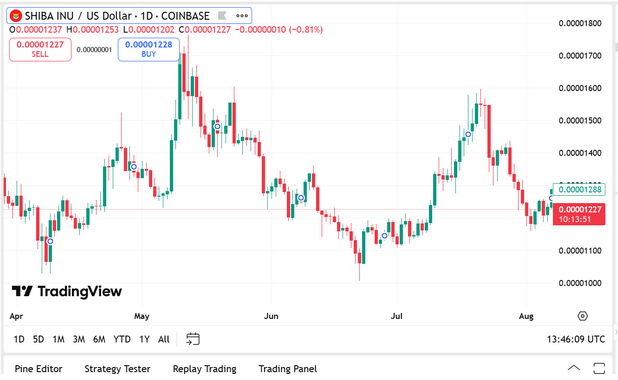This screenshot has width=618, height=380.
Task: Click the 13:46:09 UTC timezone clock
Action: 576,339
